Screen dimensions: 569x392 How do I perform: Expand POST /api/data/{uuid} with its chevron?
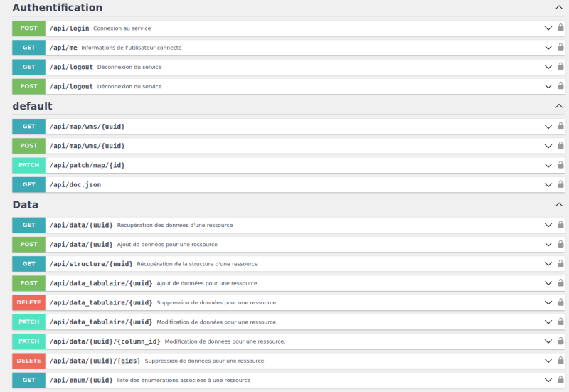pyautogui.click(x=548, y=245)
